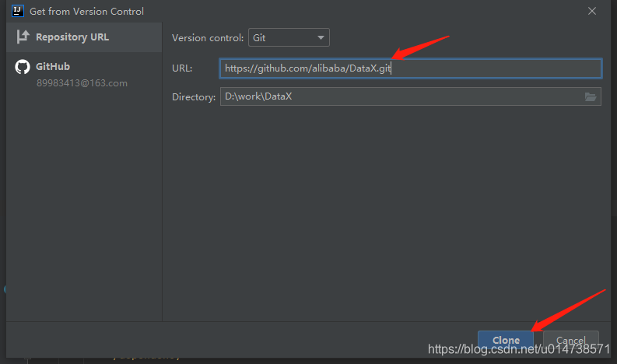
Task: Browse for directory with folder icon
Action: tap(591, 96)
